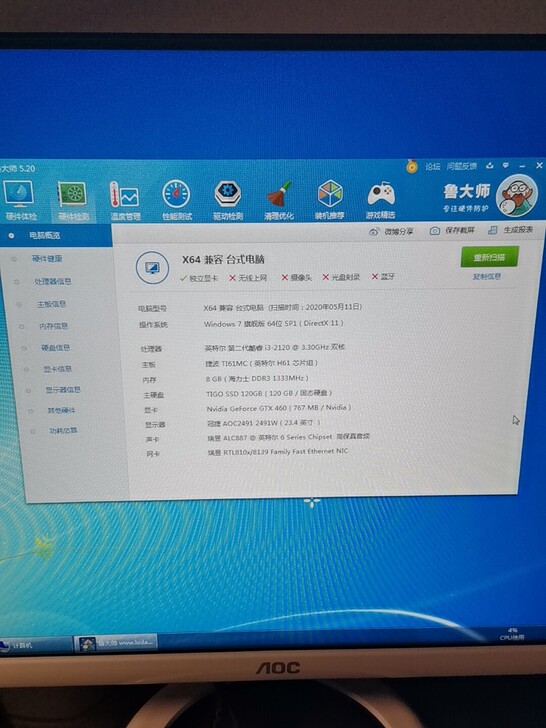This screenshot has height=728, width=546.
Task: Go to 硬件健康 in the sidebar
Action: (x=47, y=259)
